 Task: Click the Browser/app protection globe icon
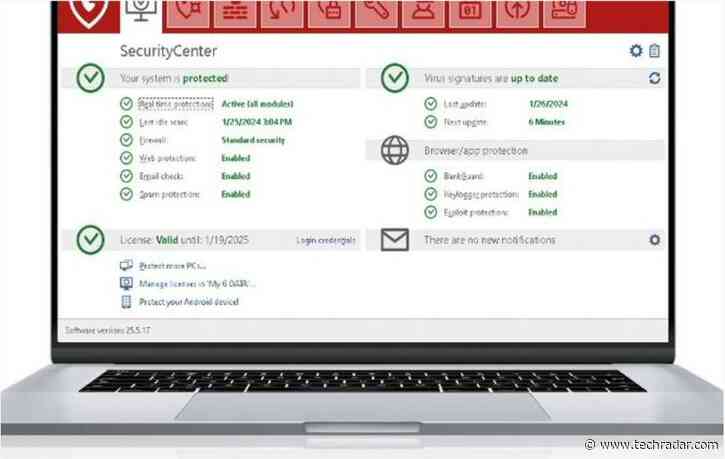[394, 150]
